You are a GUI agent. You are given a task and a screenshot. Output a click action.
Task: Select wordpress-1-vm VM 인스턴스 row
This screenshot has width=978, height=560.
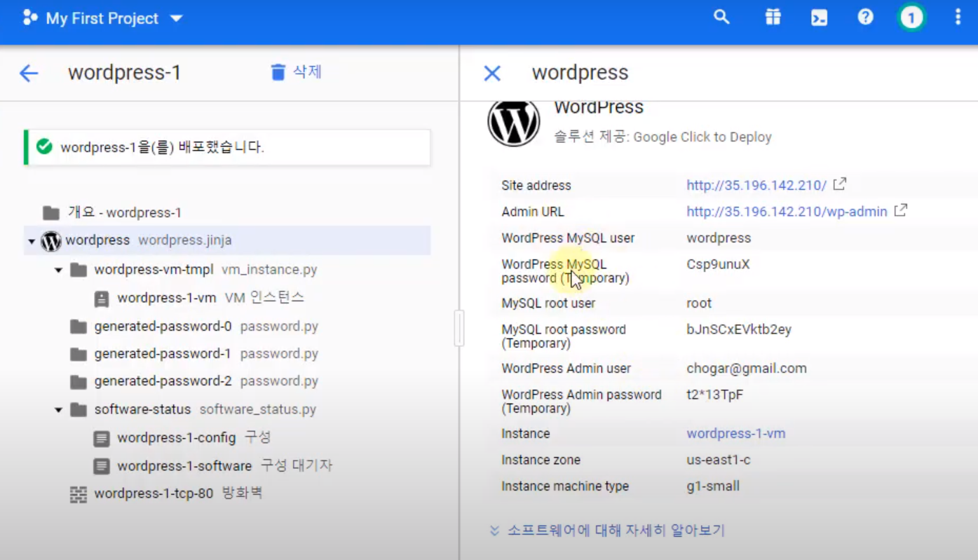click(227, 298)
